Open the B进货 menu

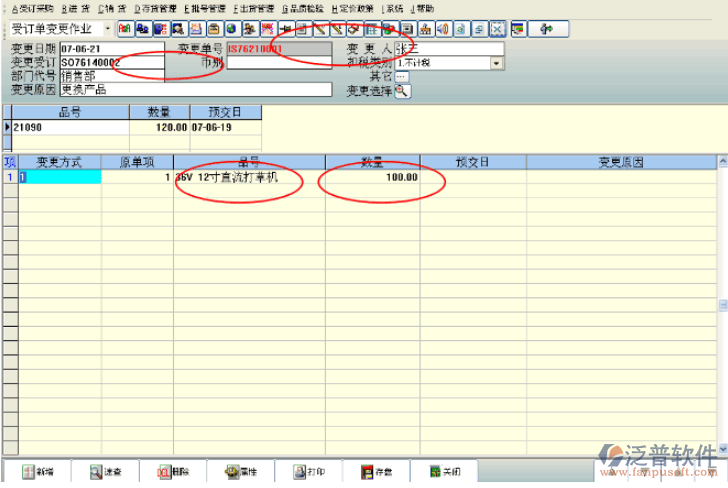click(x=75, y=8)
